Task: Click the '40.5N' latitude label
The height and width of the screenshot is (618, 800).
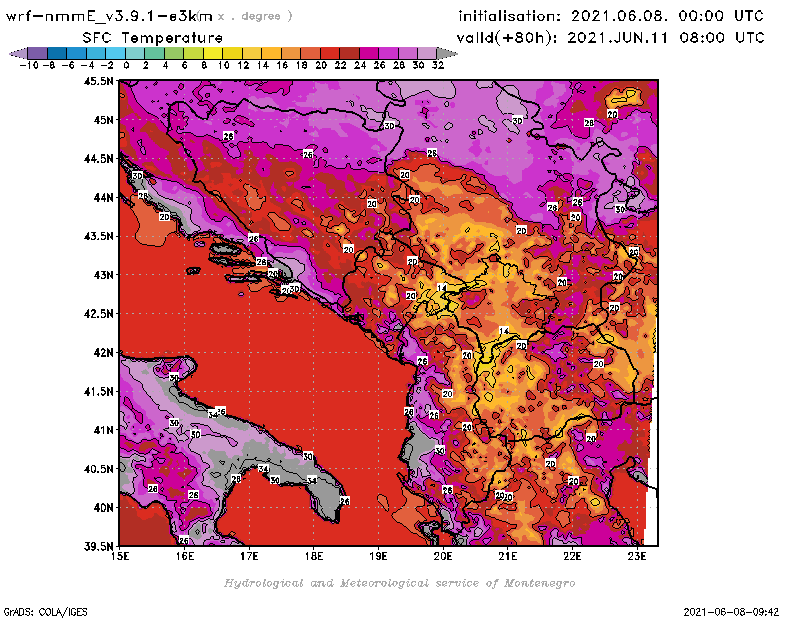Action: click(98, 469)
